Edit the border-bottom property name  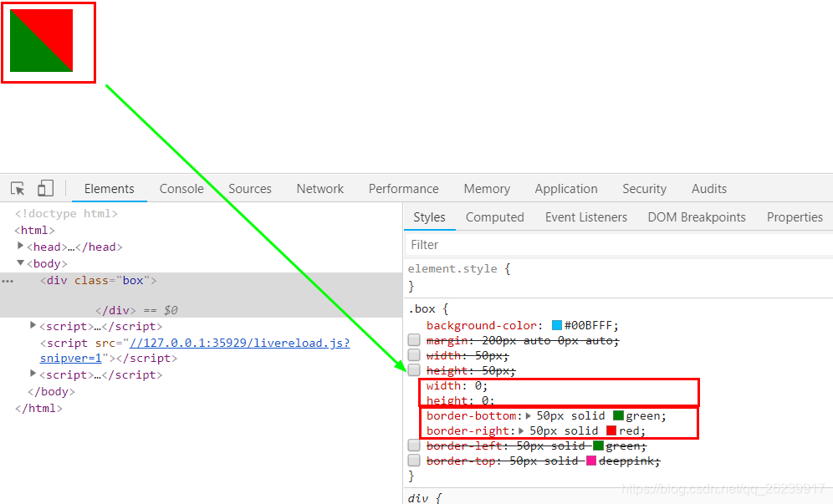coord(472,416)
